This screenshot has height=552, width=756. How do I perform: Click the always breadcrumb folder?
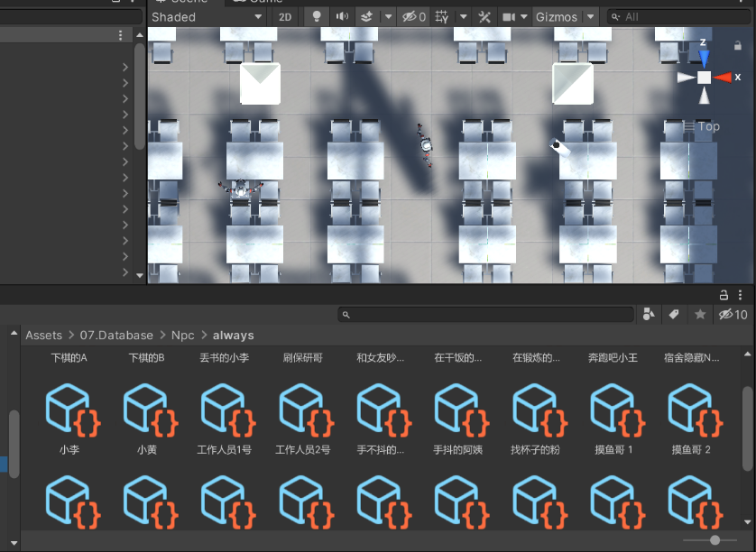point(234,335)
